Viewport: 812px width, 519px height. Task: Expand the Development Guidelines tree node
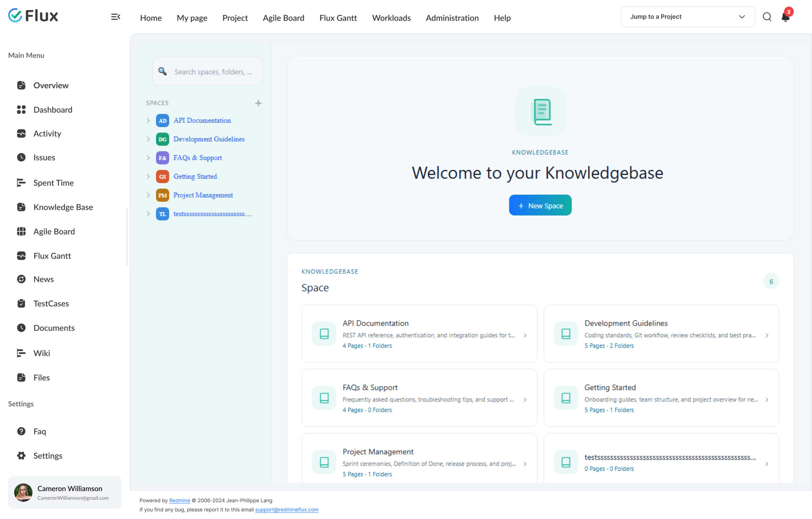coord(148,139)
